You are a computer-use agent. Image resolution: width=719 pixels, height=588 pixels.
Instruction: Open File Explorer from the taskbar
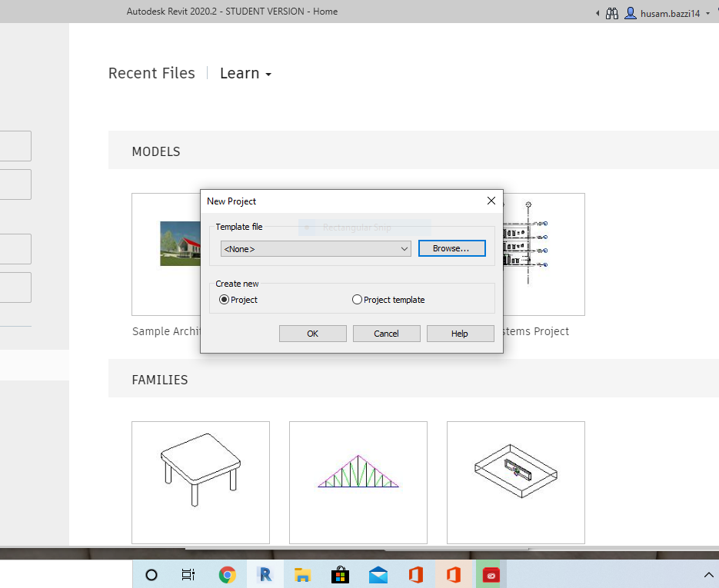coord(303,575)
